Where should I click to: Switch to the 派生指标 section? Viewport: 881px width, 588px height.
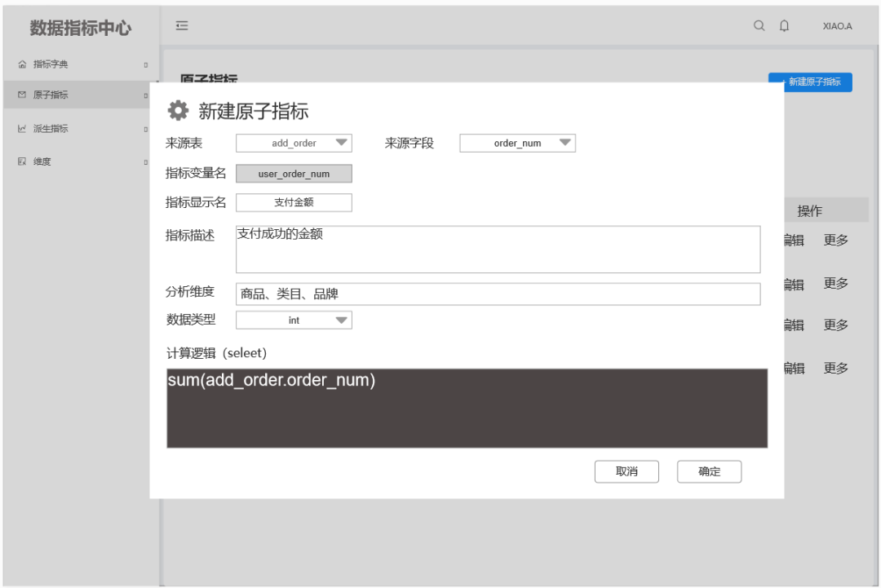[x=51, y=128]
